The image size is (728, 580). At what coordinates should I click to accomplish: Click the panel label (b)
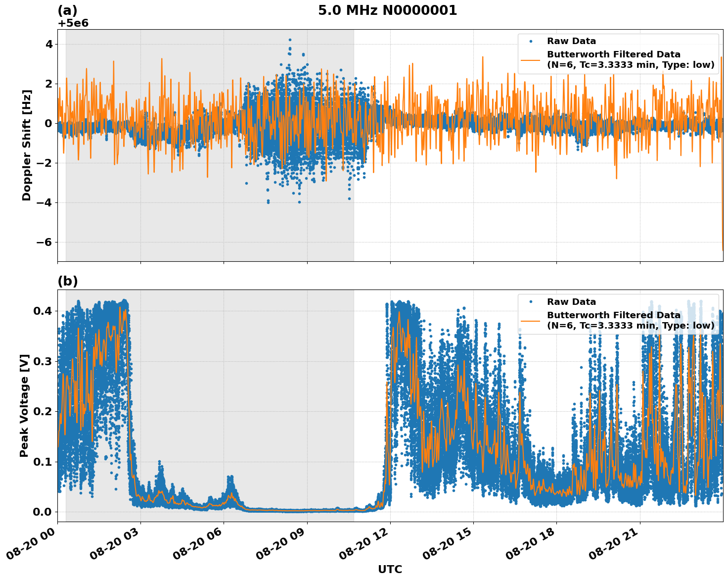click(69, 281)
